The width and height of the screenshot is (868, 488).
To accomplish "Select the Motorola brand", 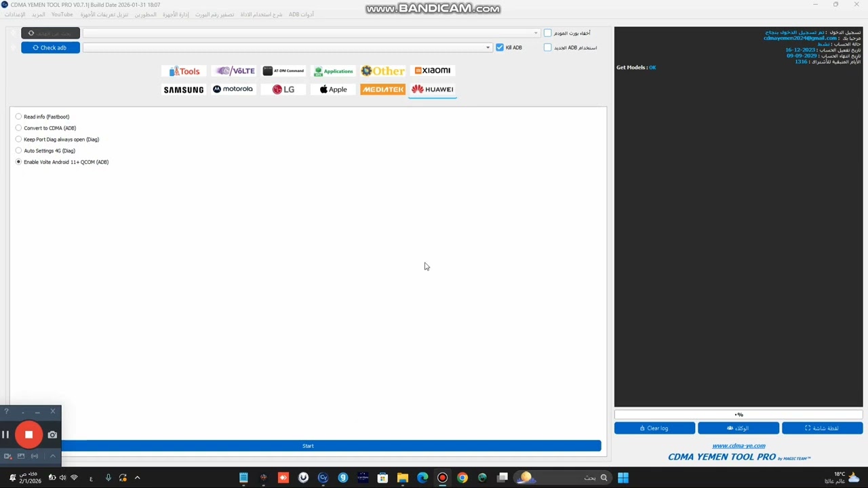I will click(x=233, y=89).
